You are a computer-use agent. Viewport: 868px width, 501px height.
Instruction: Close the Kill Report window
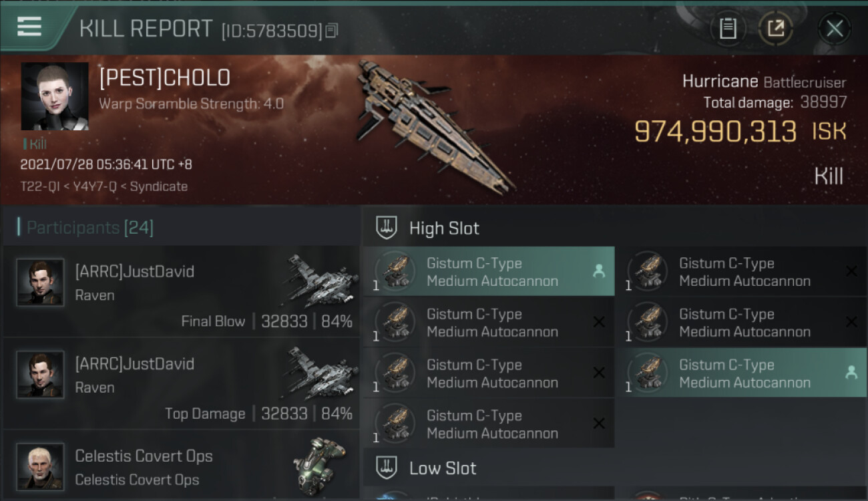834,29
